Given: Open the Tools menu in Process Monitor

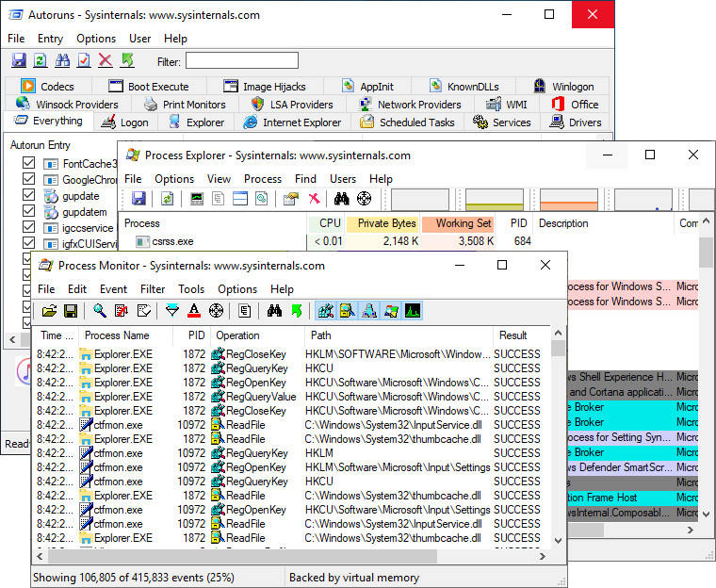Looking at the screenshot, I should [191, 289].
